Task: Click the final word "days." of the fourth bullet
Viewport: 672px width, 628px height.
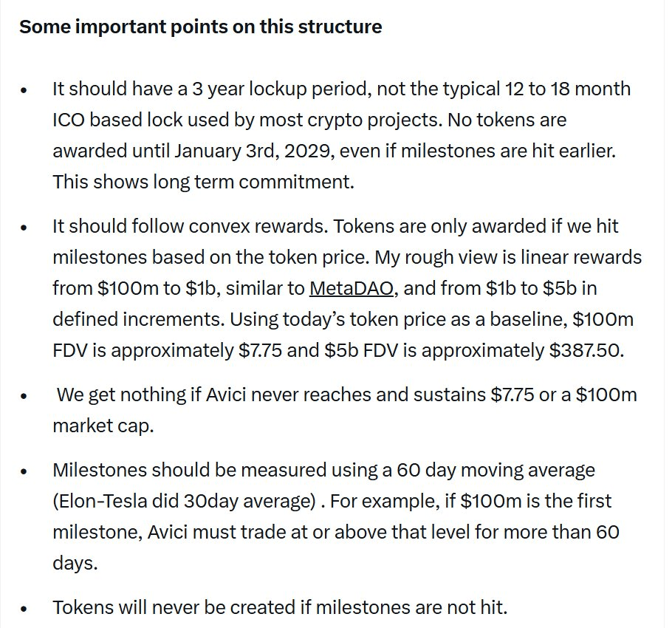Action: pyautogui.click(x=75, y=562)
